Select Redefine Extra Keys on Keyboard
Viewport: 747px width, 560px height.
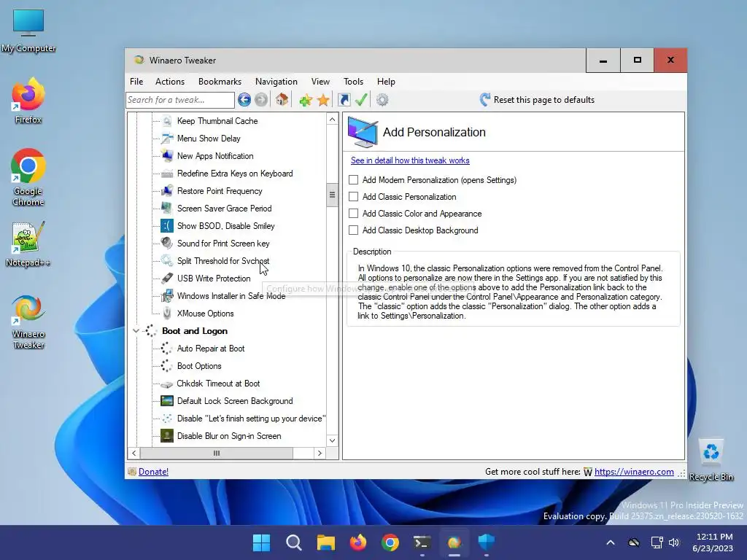coord(235,174)
